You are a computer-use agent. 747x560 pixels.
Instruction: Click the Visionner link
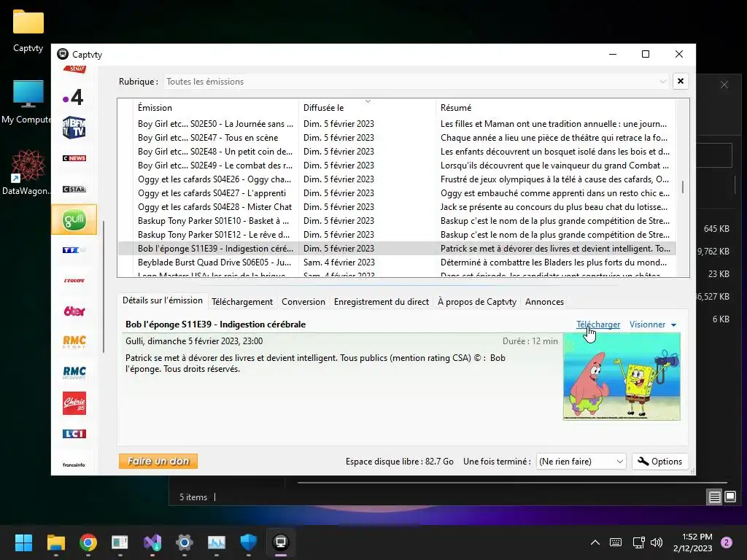[x=647, y=324]
